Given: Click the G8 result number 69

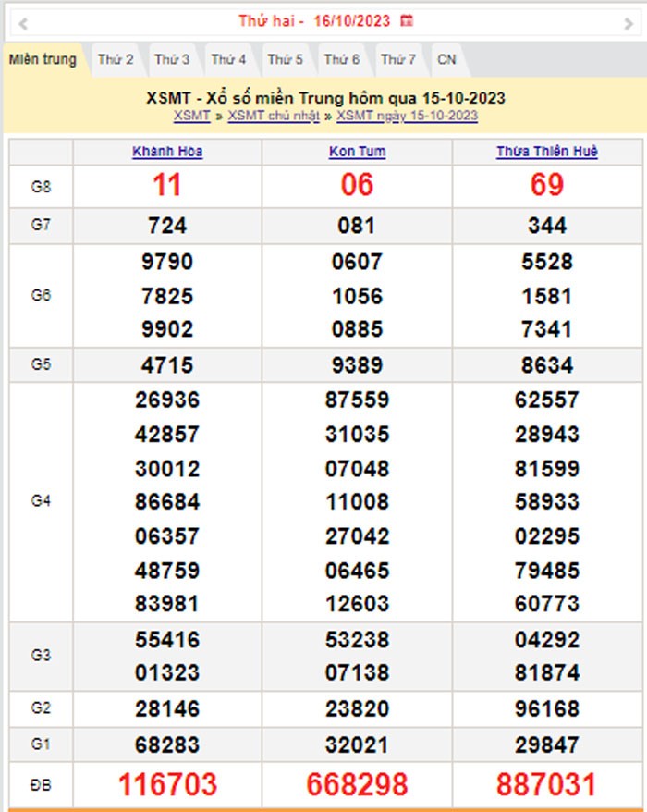Looking at the screenshot, I should 546,186.
